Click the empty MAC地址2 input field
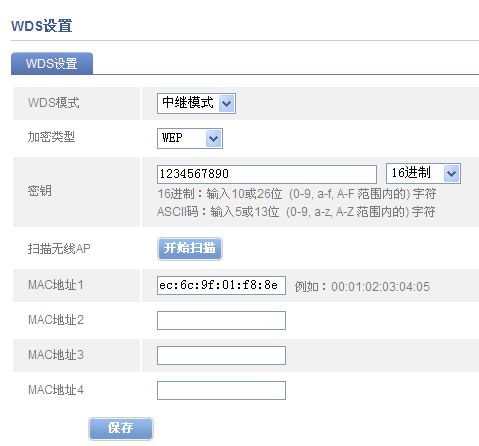 (221, 320)
